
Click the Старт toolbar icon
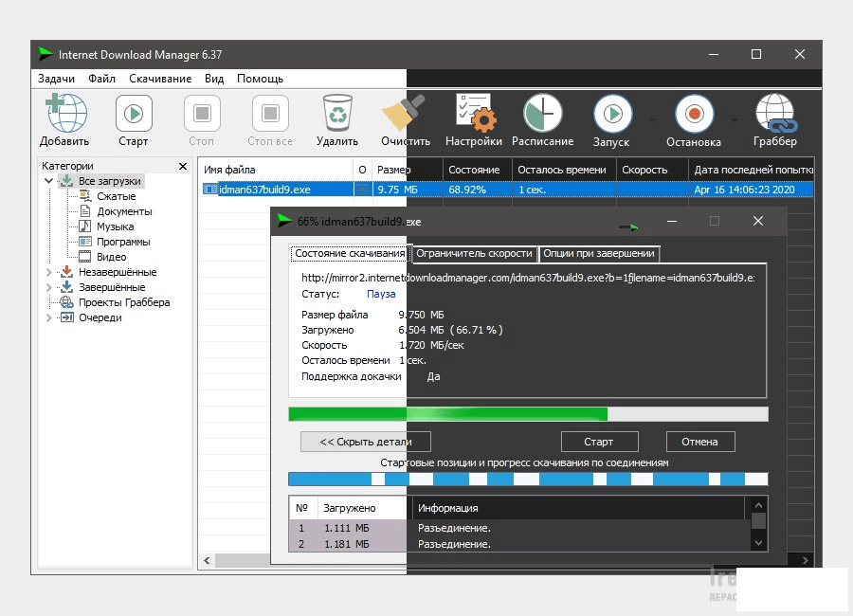pyautogui.click(x=134, y=113)
